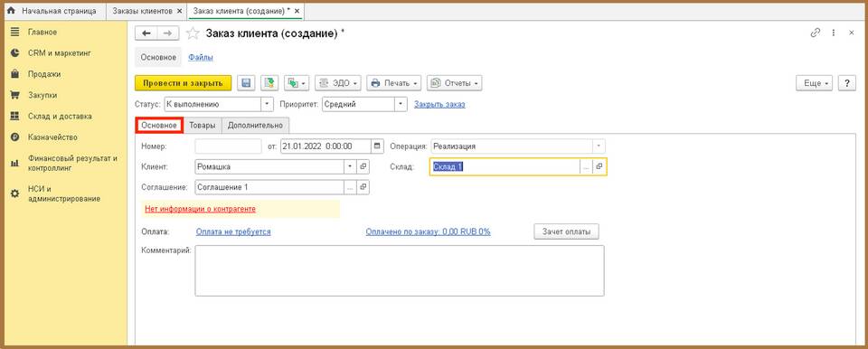868x349 pixels.
Task: Click the Зачет оплаты button
Action: point(566,231)
